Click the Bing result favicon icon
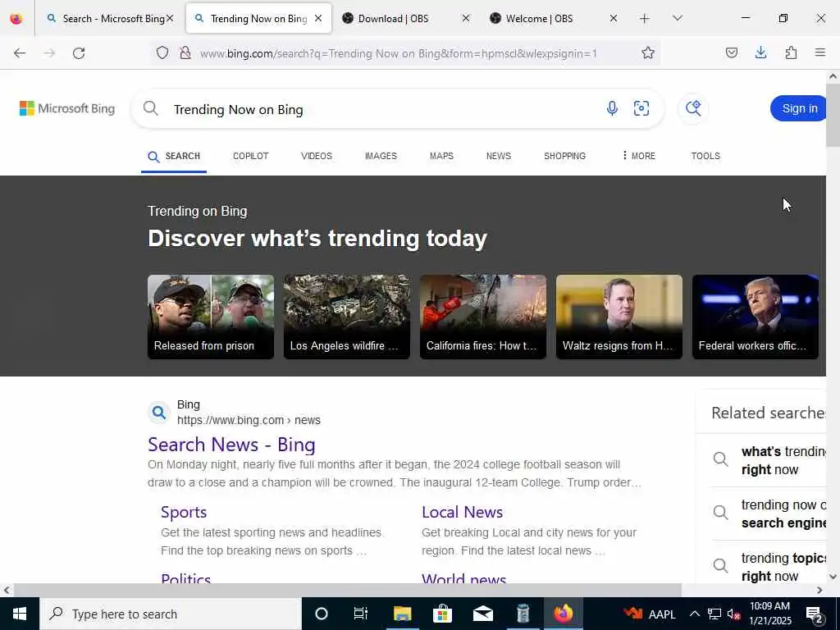Screen dimensions: 840x630 pyautogui.click(x=158, y=413)
